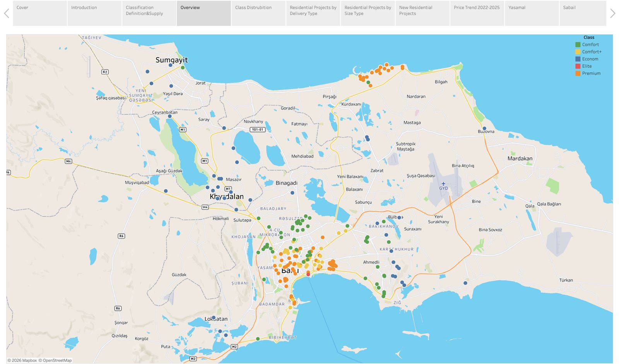
Task: Click the Şonqar map label
Action: (121, 323)
